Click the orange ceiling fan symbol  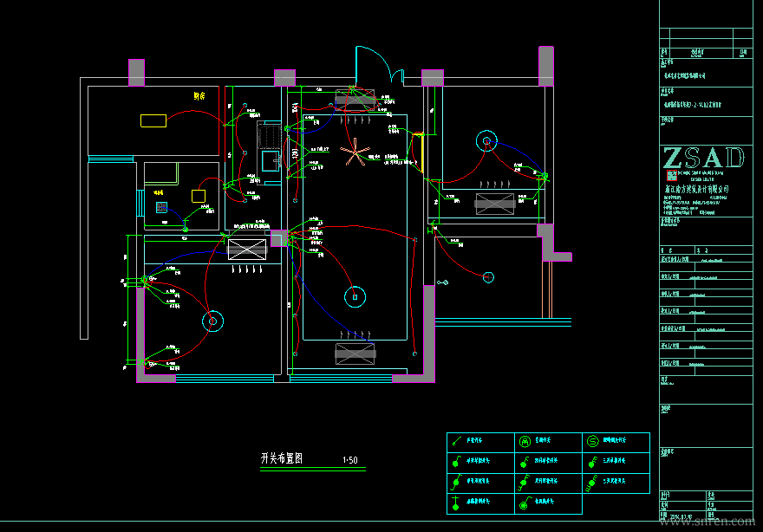click(x=355, y=152)
